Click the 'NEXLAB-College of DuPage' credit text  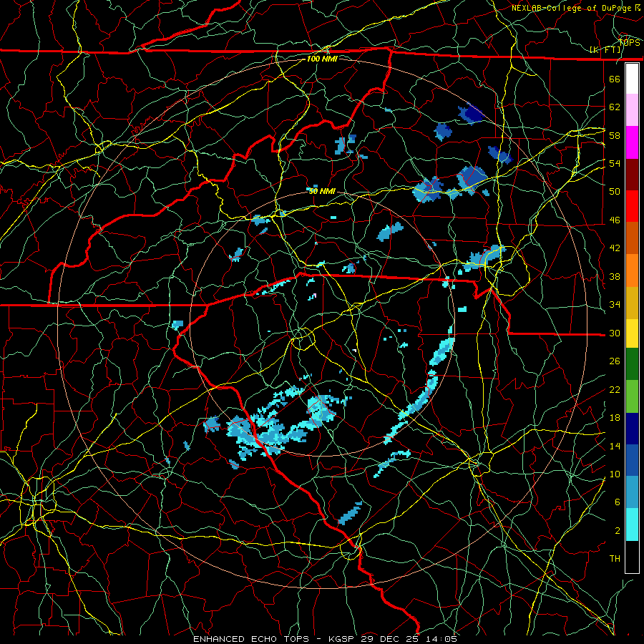point(571,8)
